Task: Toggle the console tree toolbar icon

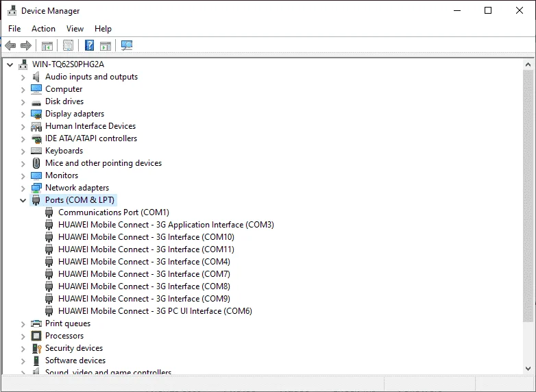Action: click(47, 45)
